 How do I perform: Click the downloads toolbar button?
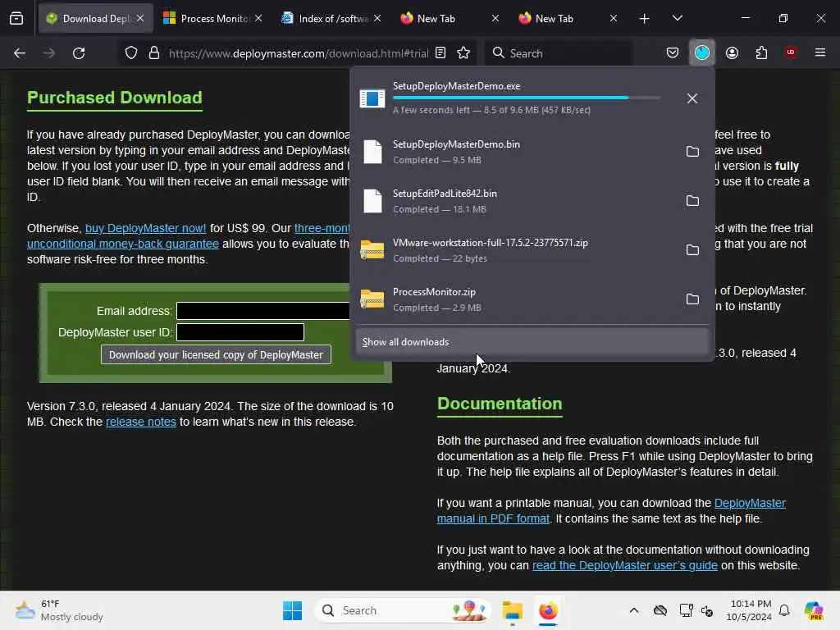(702, 52)
